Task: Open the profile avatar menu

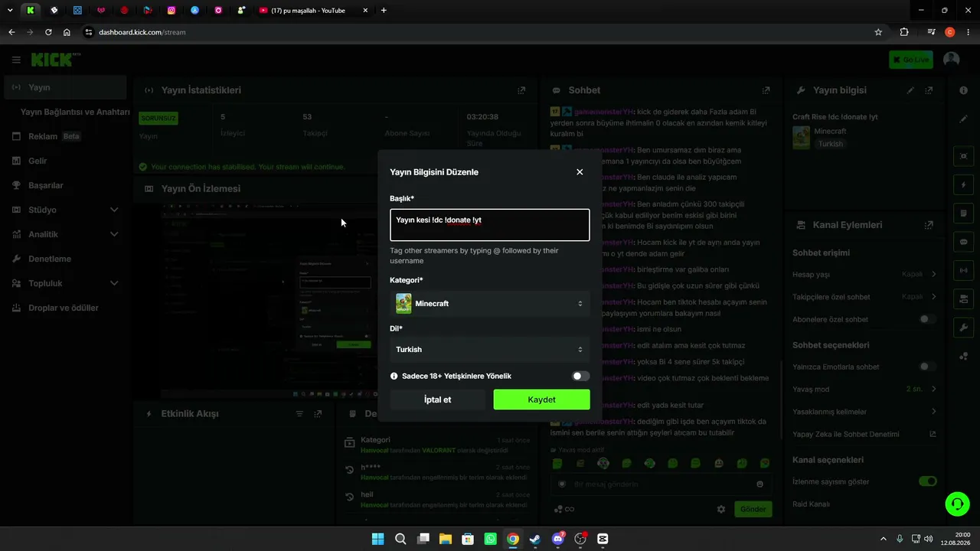Action: pos(952,60)
